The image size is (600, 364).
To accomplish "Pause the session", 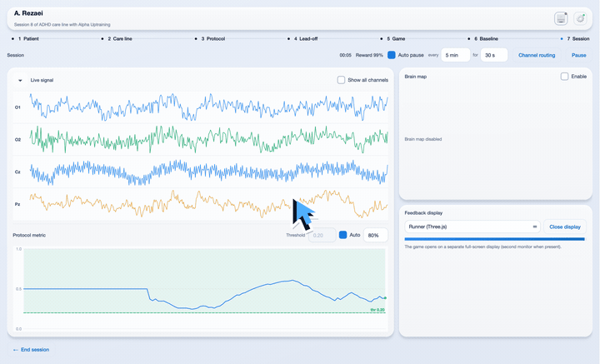I will tap(578, 55).
